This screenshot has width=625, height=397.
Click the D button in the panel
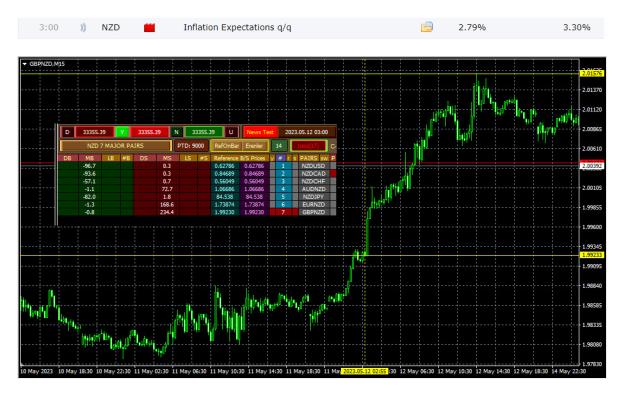67,132
